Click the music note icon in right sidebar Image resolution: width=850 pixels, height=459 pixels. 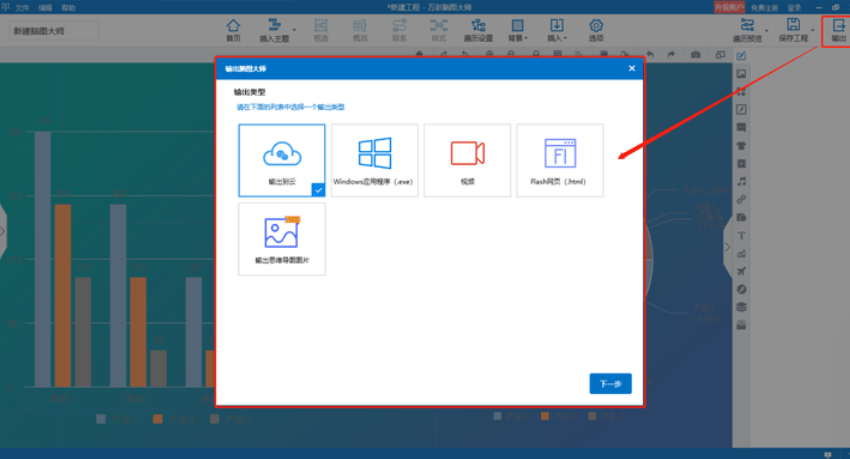pos(741,181)
